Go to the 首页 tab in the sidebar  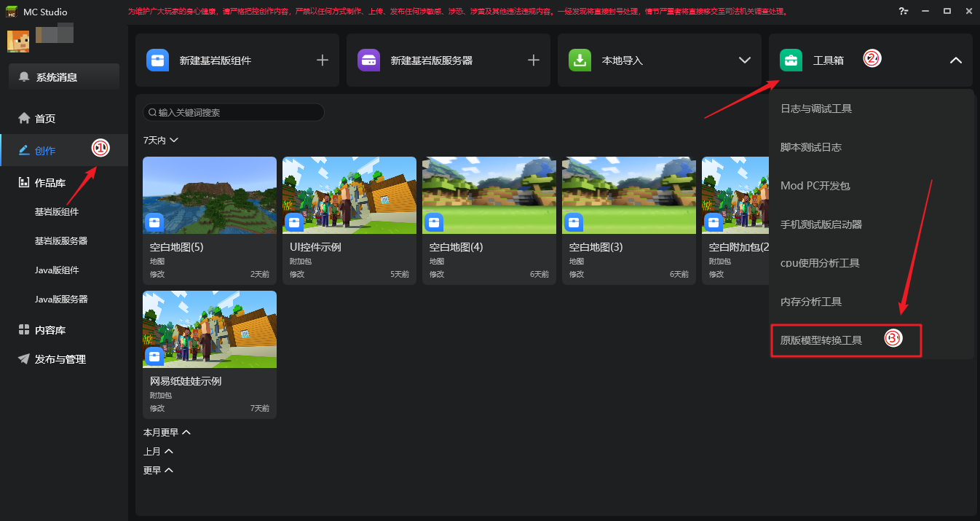(x=45, y=119)
